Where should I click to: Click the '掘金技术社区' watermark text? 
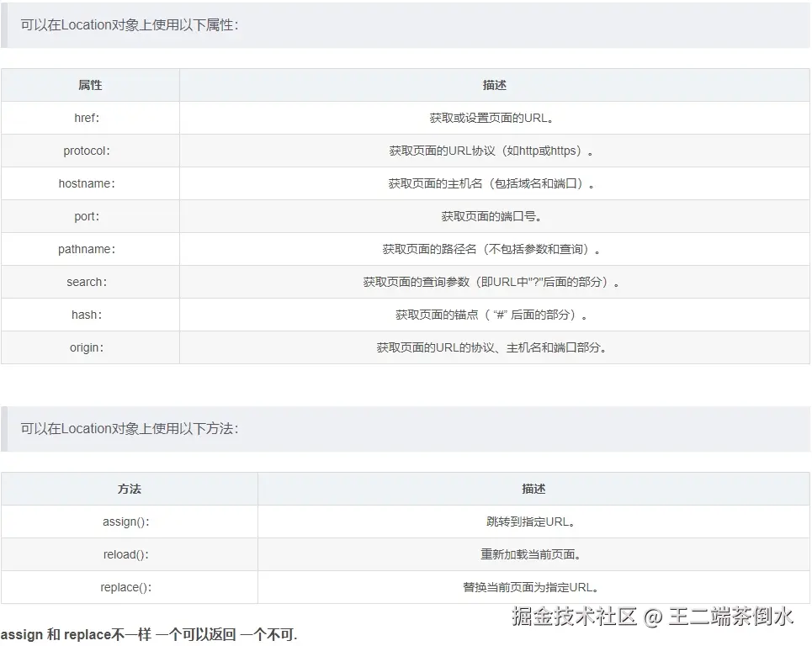pyautogui.click(x=574, y=617)
